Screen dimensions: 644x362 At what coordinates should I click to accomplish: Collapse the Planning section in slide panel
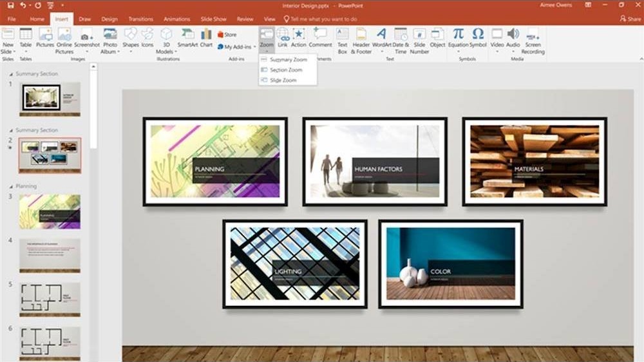11,187
